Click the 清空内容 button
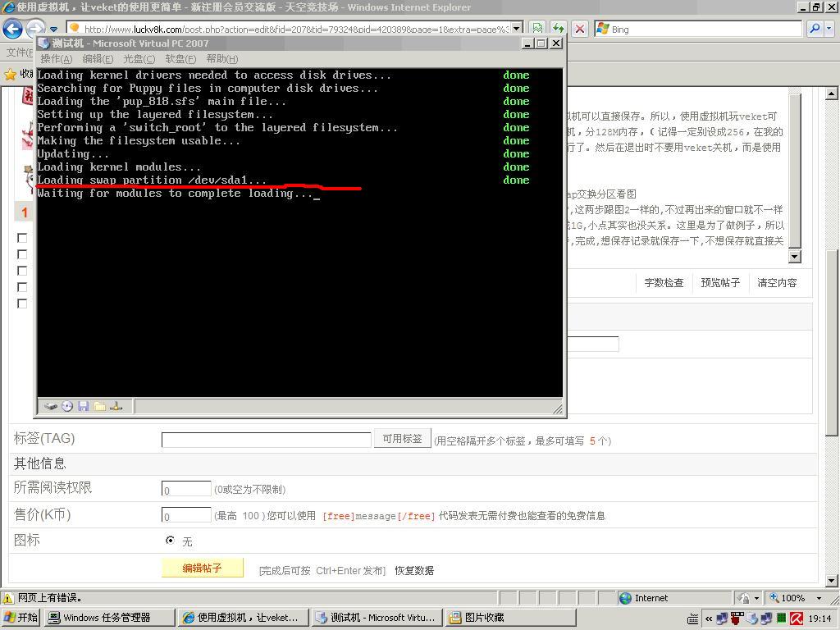This screenshot has width=840, height=630. [777, 283]
